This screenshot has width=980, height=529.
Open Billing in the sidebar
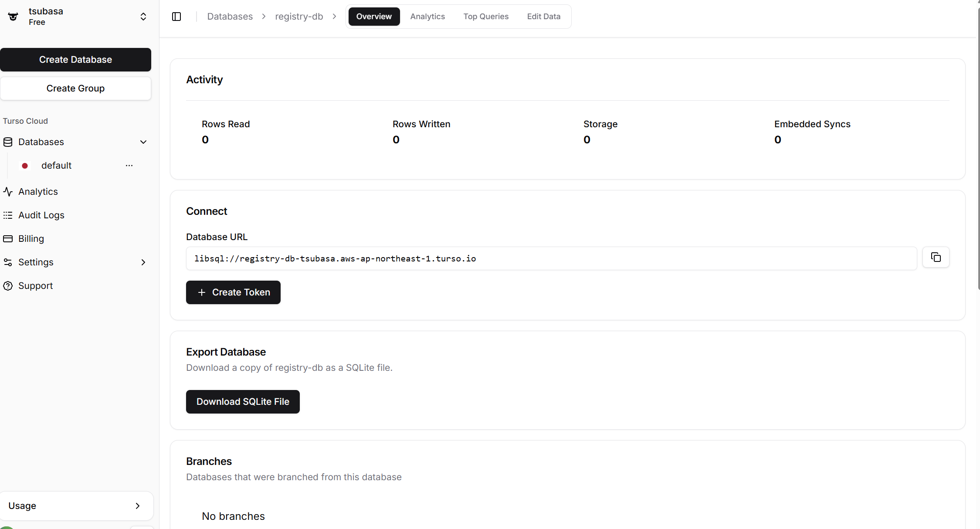pyautogui.click(x=31, y=239)
